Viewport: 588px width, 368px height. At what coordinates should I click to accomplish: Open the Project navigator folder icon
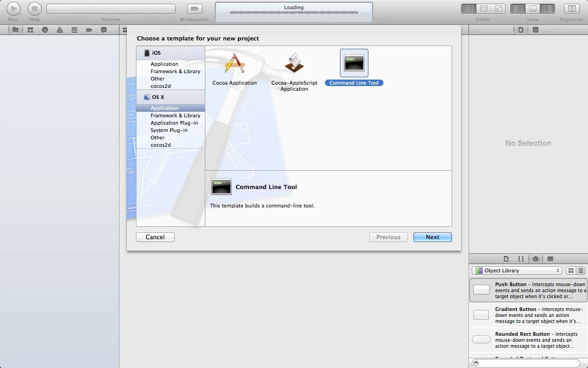pyautogui.click(x=16, y=29)
